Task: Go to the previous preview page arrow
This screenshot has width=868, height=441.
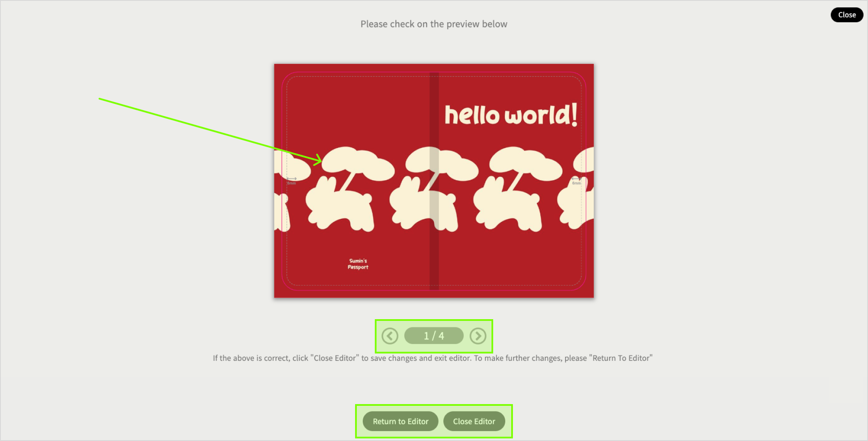Action: [x=390, y=336]
